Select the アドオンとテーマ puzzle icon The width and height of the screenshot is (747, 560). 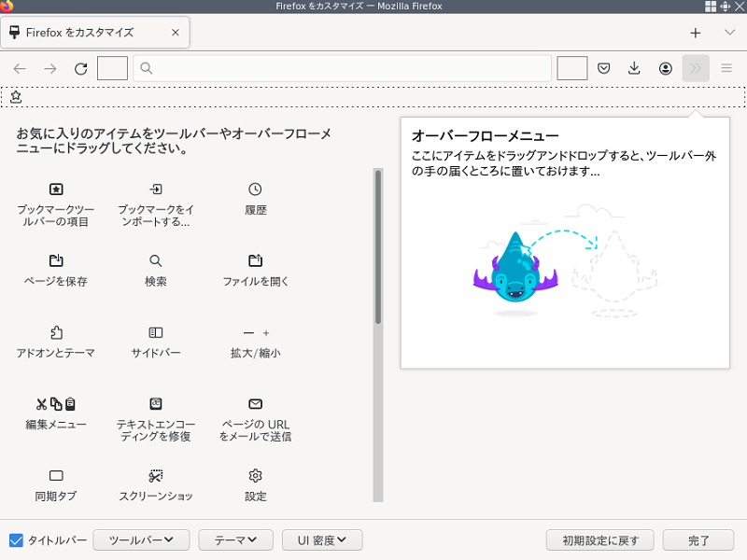click(56, 332)
